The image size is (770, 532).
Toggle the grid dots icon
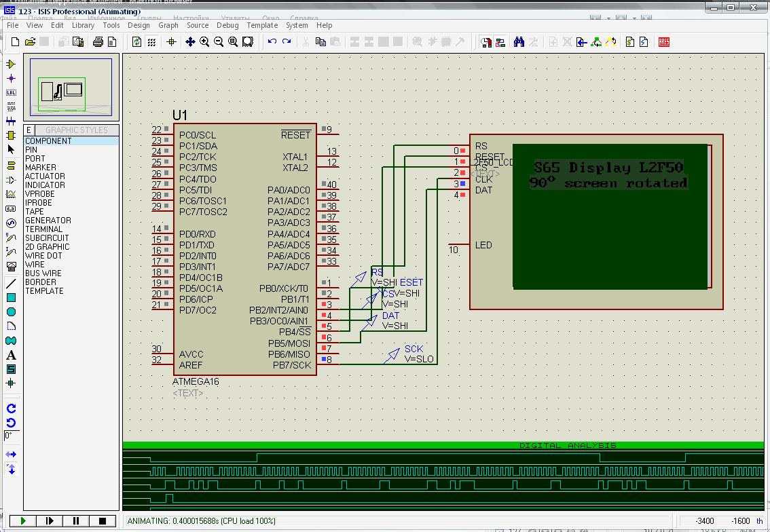click(151, 42)
